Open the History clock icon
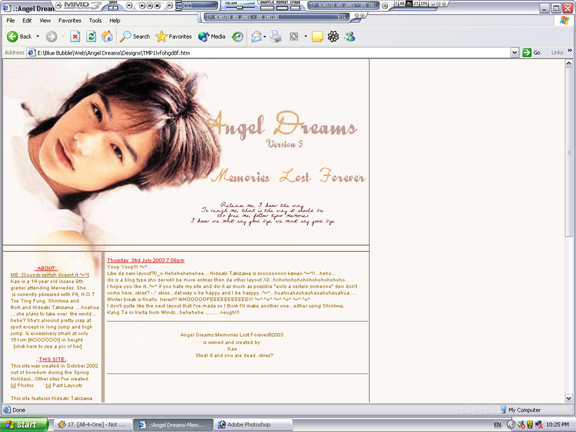The width and height of the screenshot is (576, 432). pyautogui.click(x=238, y=36)
